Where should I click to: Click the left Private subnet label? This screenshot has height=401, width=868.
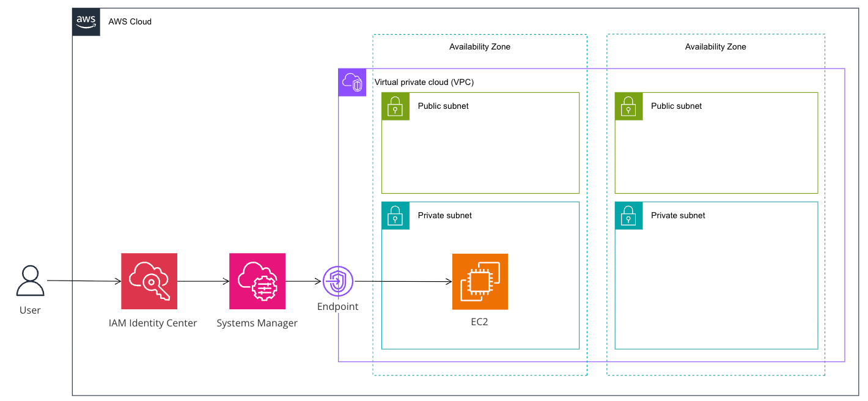pyautogui.click(x=445, y=215)
